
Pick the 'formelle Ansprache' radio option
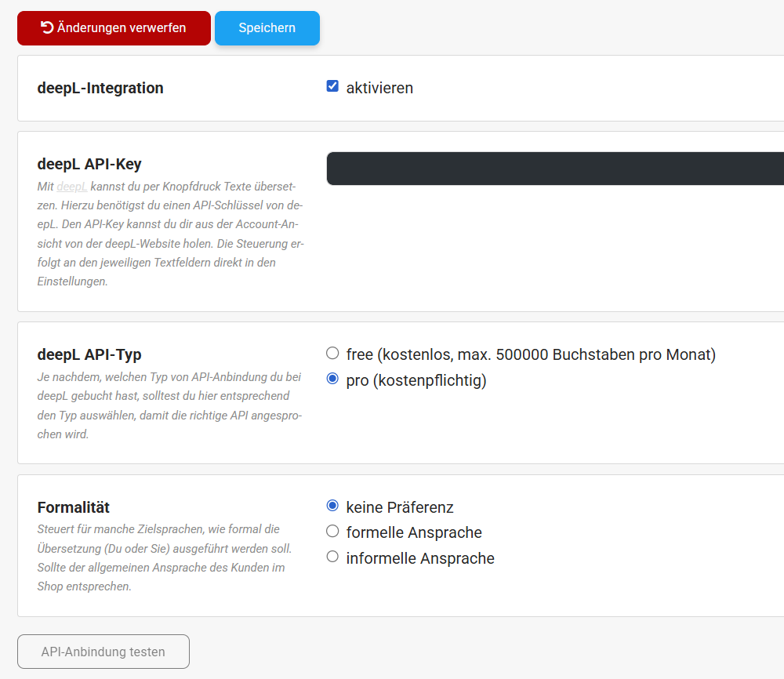(332, 532)
